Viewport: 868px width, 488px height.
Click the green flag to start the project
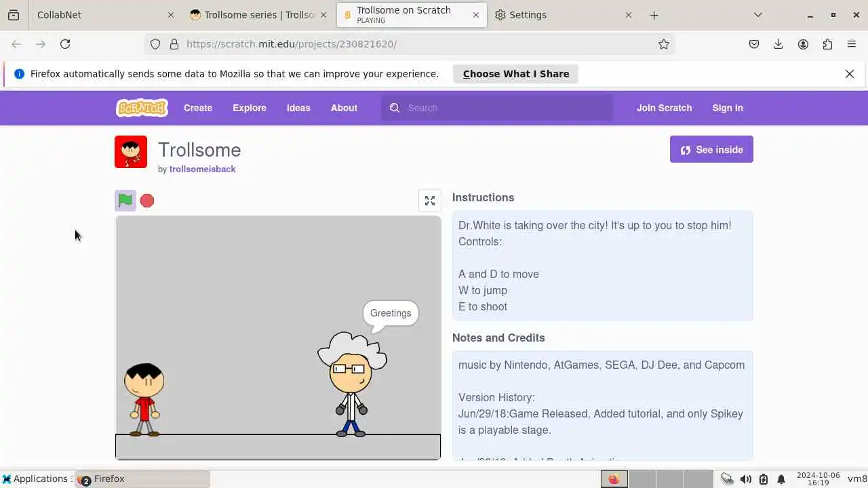tap(125, 201)
